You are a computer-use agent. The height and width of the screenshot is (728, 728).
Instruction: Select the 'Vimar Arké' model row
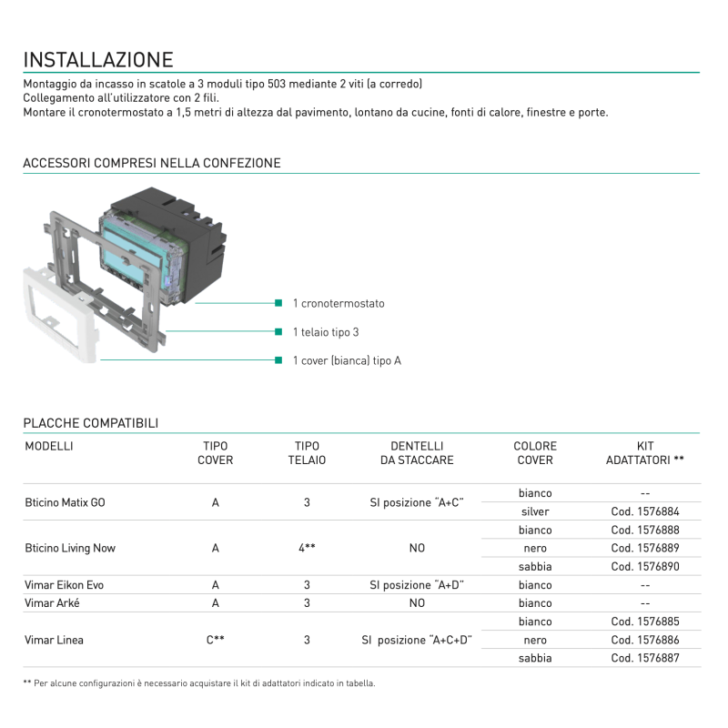tap(362, 603)
